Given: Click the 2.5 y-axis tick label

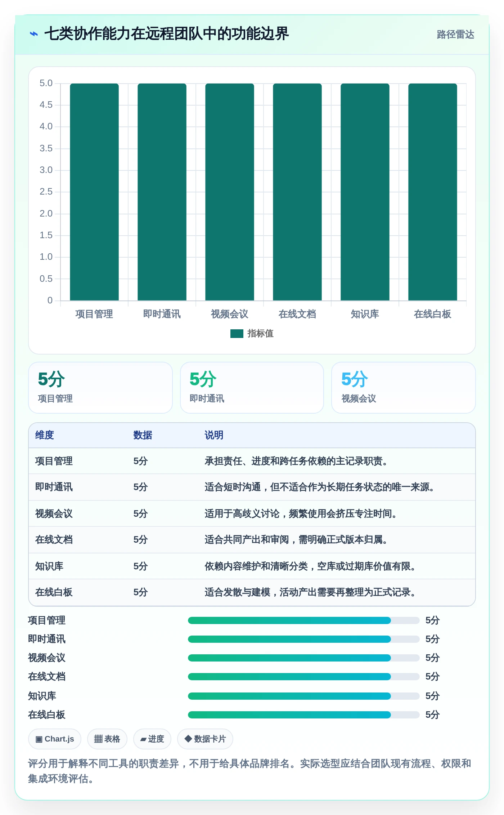Looking at the screenshot, I should [x=46, y=192].
